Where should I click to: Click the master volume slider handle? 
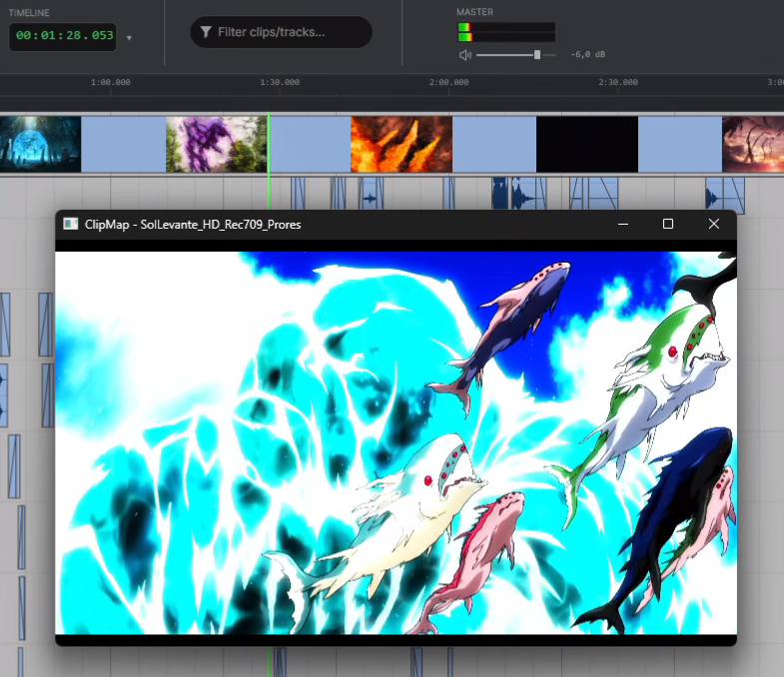tap(537, 55)
